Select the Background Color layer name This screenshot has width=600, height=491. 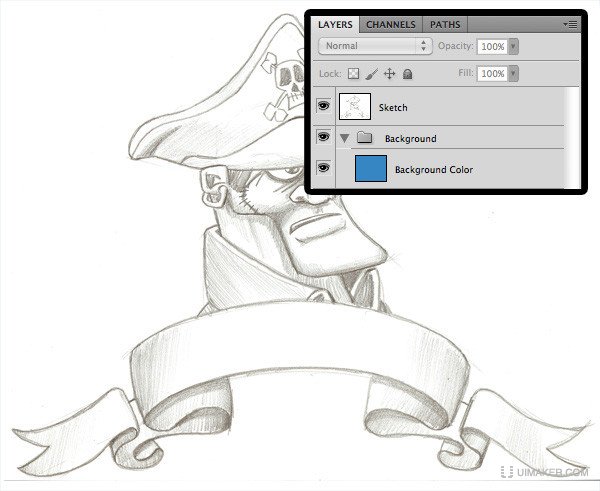[434, 170]
